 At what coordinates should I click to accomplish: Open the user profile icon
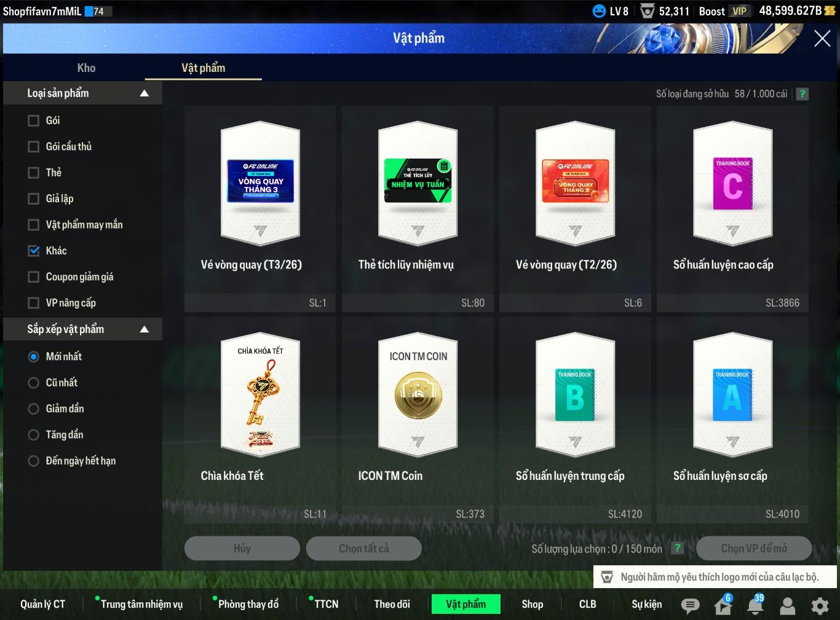coord(787,606)
